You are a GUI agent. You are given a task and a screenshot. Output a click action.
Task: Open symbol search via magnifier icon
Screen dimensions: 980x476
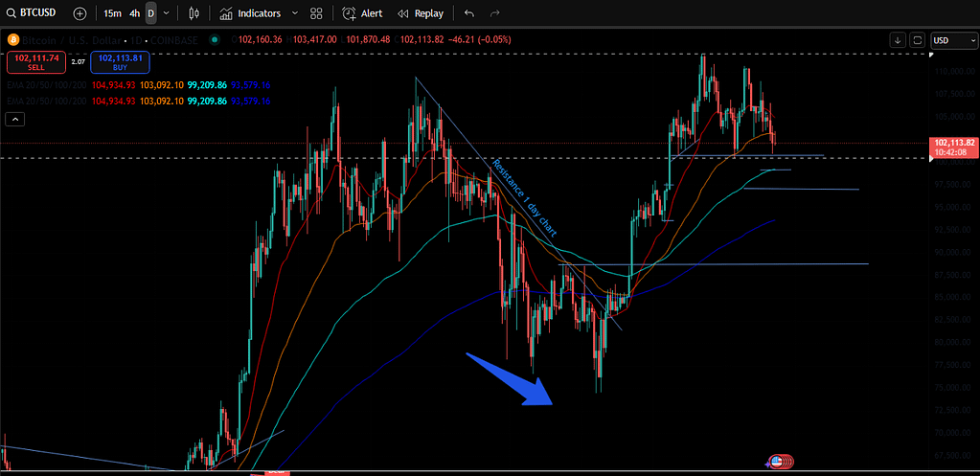[x=11, y=13]
